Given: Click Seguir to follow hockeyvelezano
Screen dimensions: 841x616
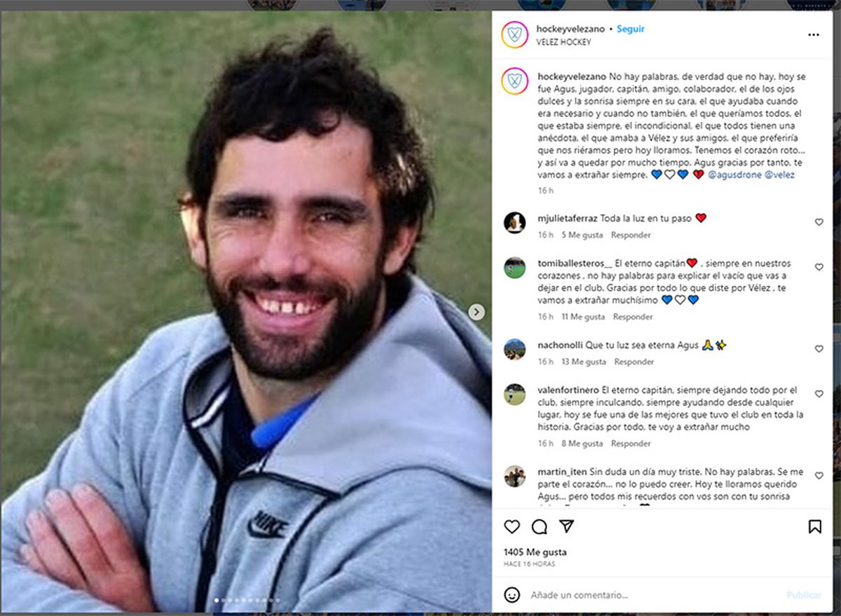Looking at the screenshot, I should 631,29.
